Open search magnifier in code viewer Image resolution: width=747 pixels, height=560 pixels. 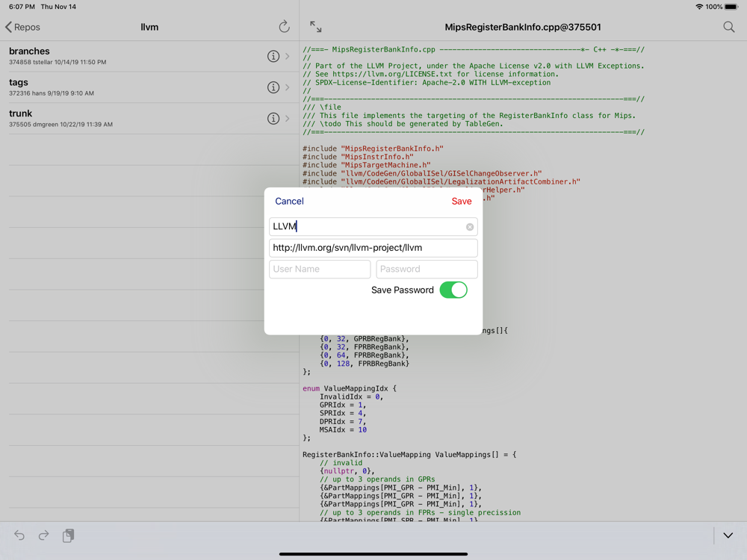[x=728, y=27]
